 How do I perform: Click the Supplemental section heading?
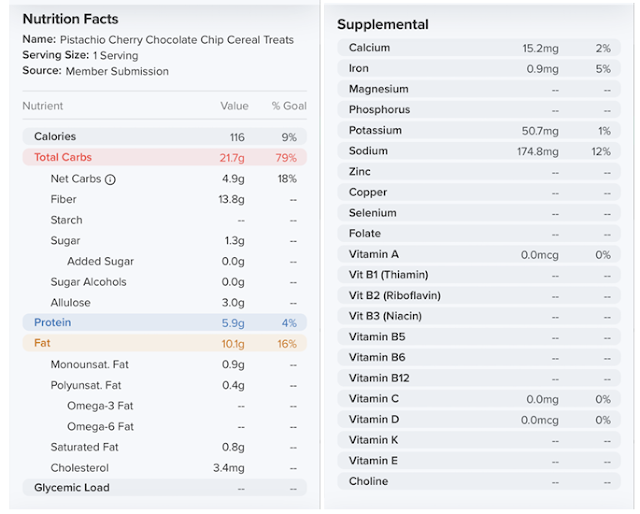(383, 24)
